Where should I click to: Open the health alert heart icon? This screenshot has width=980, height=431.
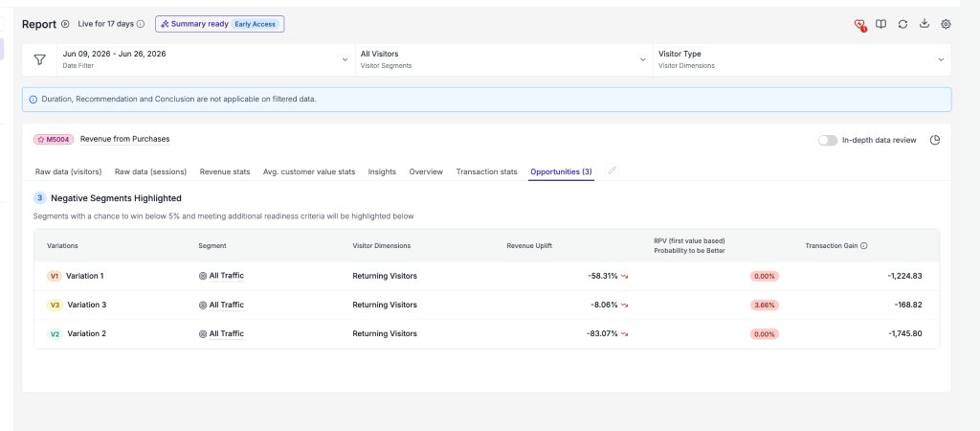pyautogui.click(x=859, y=24)
